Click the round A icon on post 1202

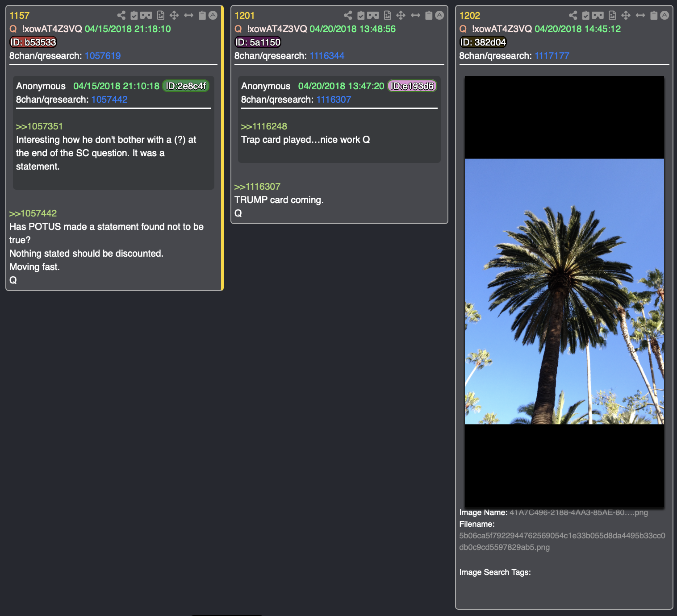(664, 15)
